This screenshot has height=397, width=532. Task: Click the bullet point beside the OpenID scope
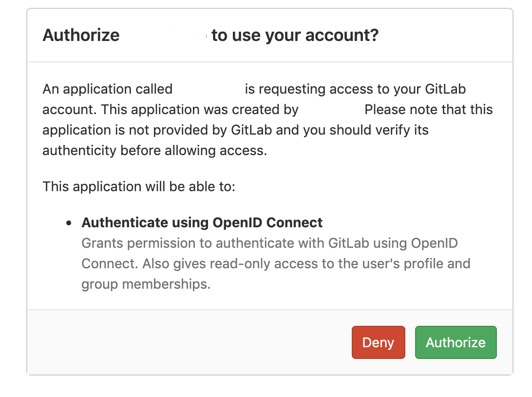[x=69, y=223]
